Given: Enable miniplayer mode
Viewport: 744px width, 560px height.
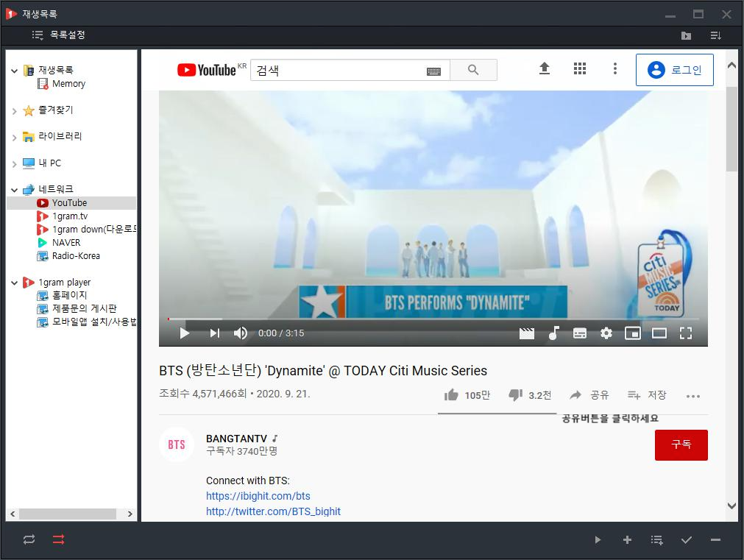Looking at the screenshot, I should [632, 333].
